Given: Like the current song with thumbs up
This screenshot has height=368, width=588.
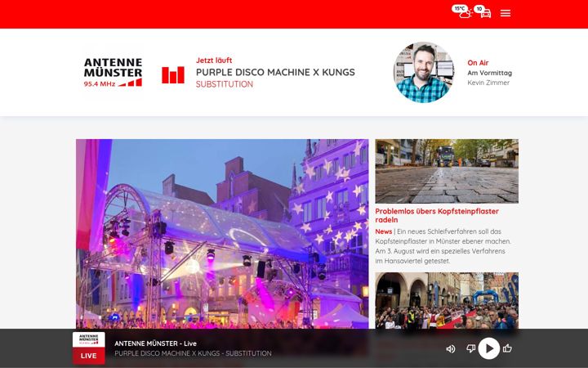Looking at the screenshot, I should coord(507,348).
